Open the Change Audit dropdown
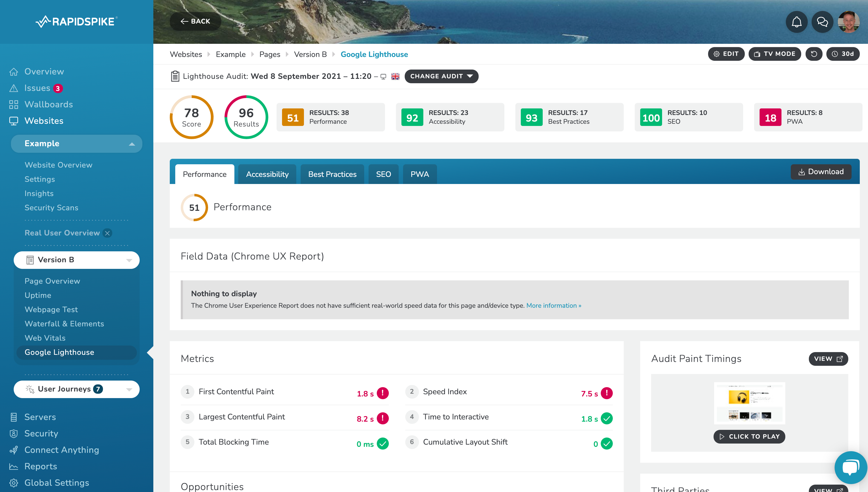868x492 pixels. tap(441, 76)
